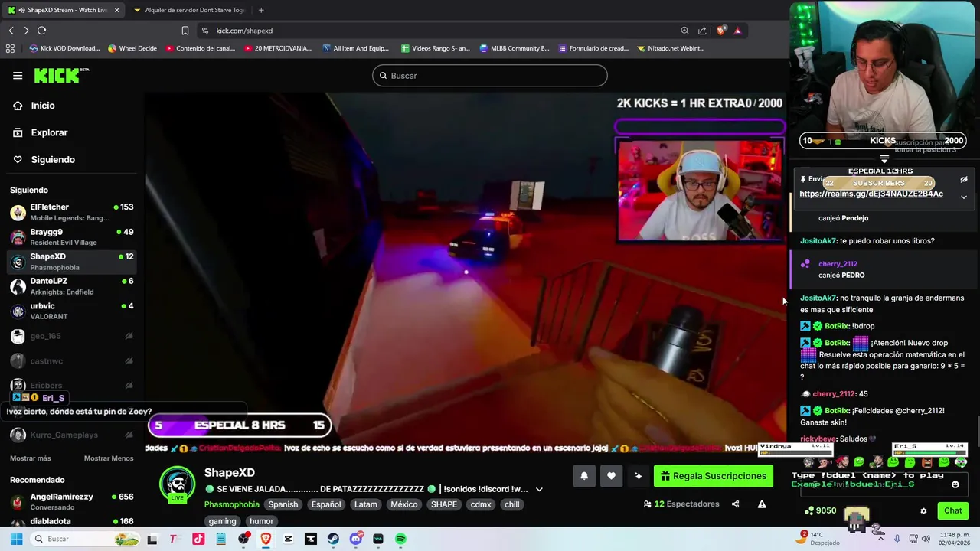This screenshot has height=551, width=980.
Task: Go to Inicio in sidebar
Action: [43, 106]
